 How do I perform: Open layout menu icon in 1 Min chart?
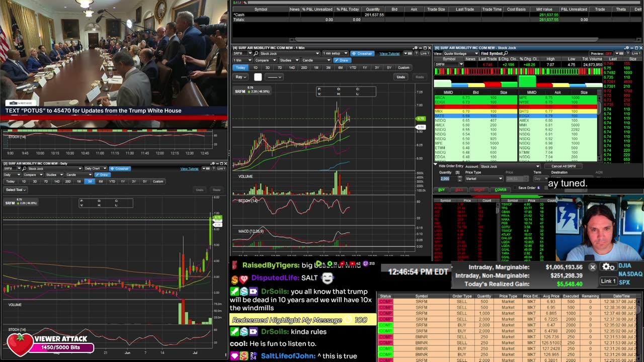[408, 53]
